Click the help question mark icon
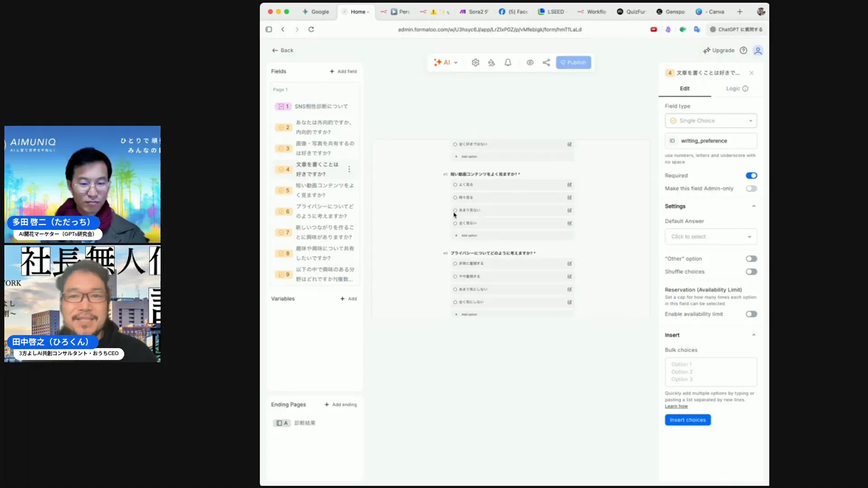 [x=743, y=51]
